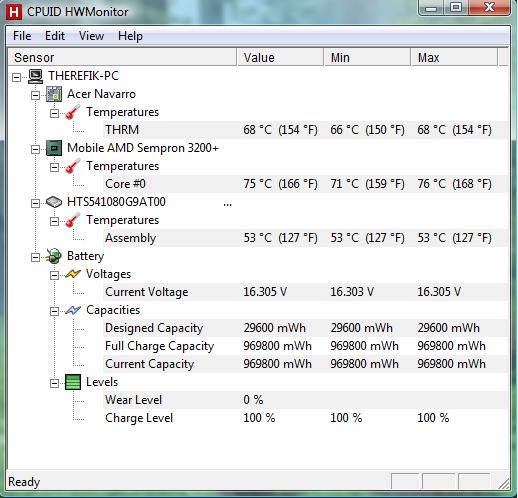Viewport: 518px width, 498px height.
Task: Select the Core #0 sensor row
Action: click(x=305, y=184)
